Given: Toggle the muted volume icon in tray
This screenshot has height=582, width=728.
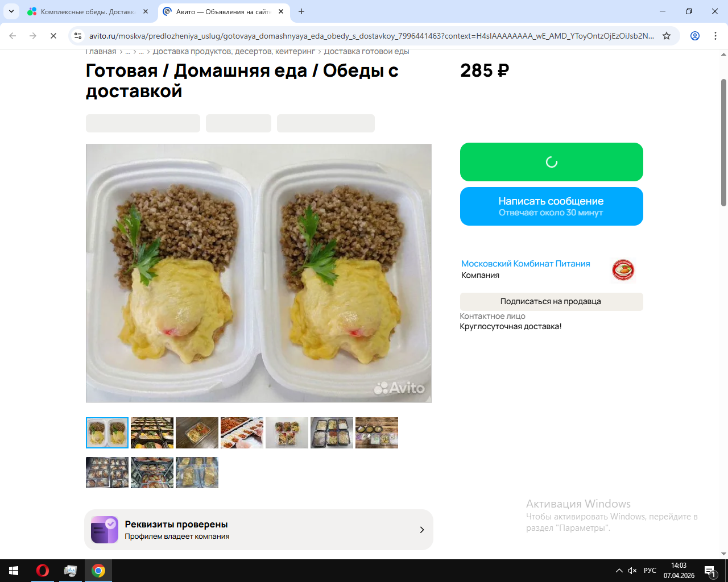Looking at the screenshot, I should pos(632,571).
